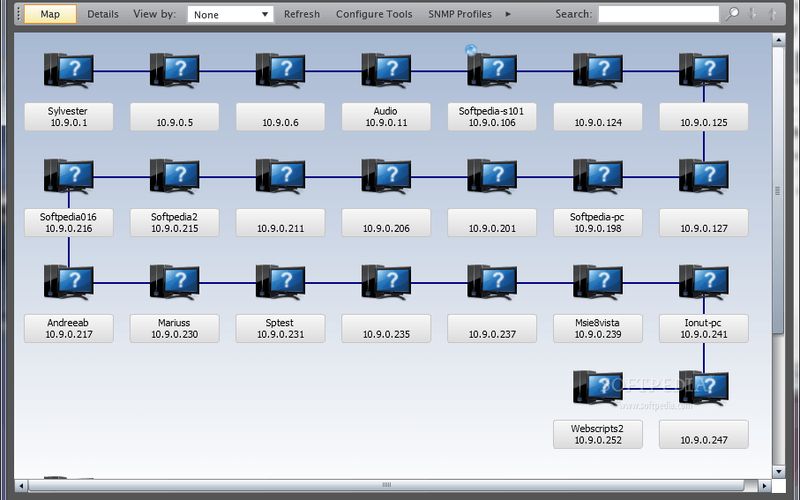Select the Webscripts2 computer icon
This screenshot has height=500, width=800.
pyautogui.click(x=598, y=388)
